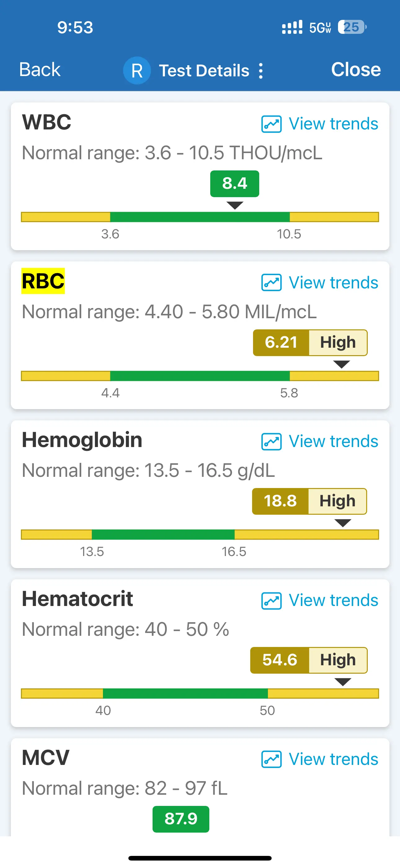Close the Test Details screen
This screenshot has height=868, width=400.
coord(356,70)
